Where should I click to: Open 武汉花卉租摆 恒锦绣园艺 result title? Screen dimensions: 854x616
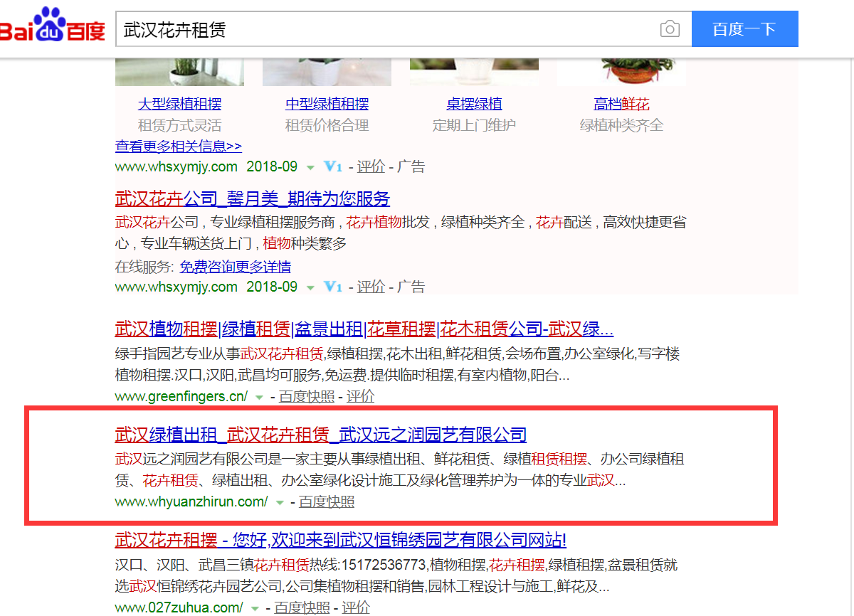[341, 540]
